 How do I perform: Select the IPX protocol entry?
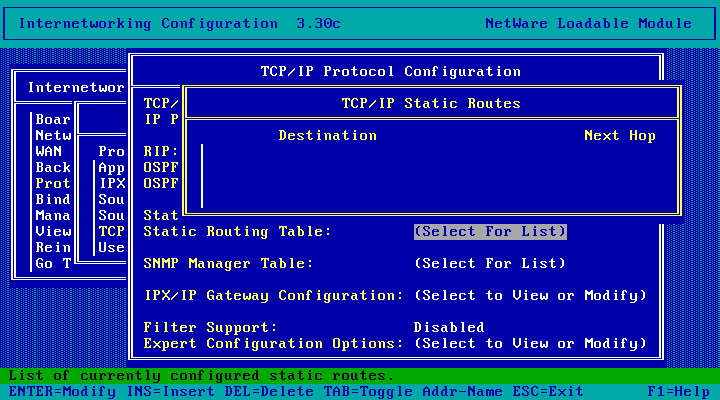pyautogui.click(x=112, y=184)
